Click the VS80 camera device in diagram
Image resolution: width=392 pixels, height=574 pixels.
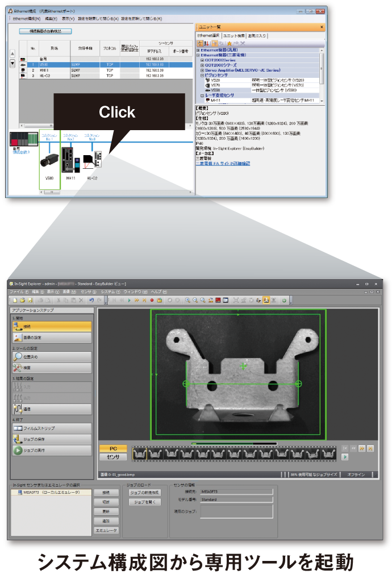(49, 161)
